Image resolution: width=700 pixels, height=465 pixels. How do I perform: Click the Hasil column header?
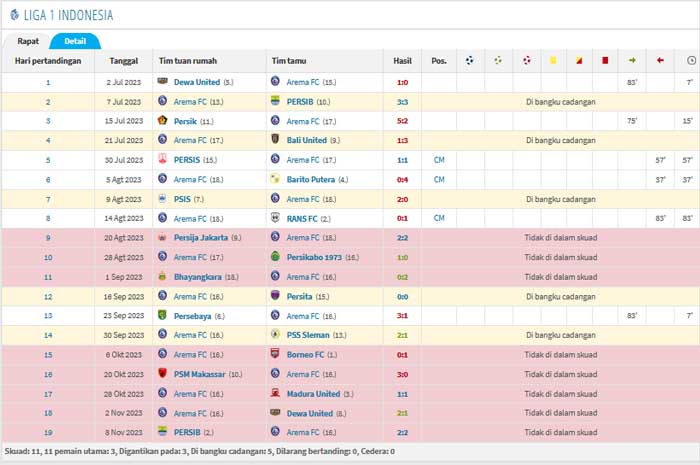pos(402,61)
